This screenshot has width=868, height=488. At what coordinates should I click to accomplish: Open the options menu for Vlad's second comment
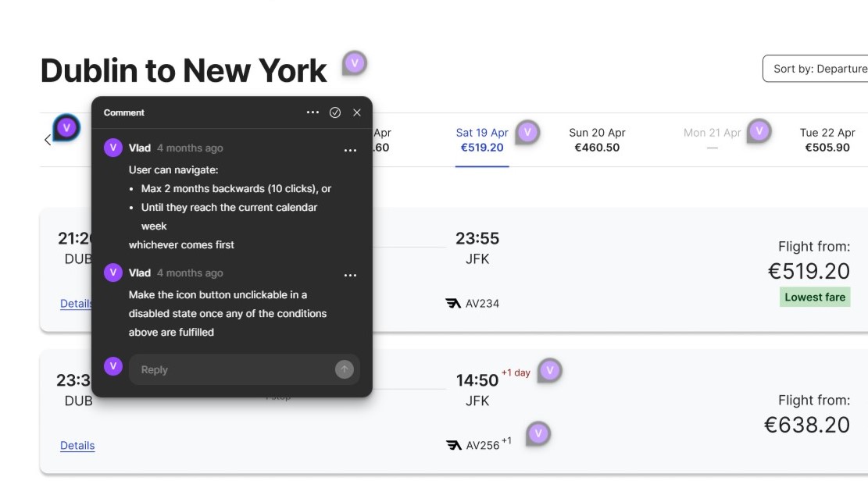pyautogui.click(x=350, y=275)
